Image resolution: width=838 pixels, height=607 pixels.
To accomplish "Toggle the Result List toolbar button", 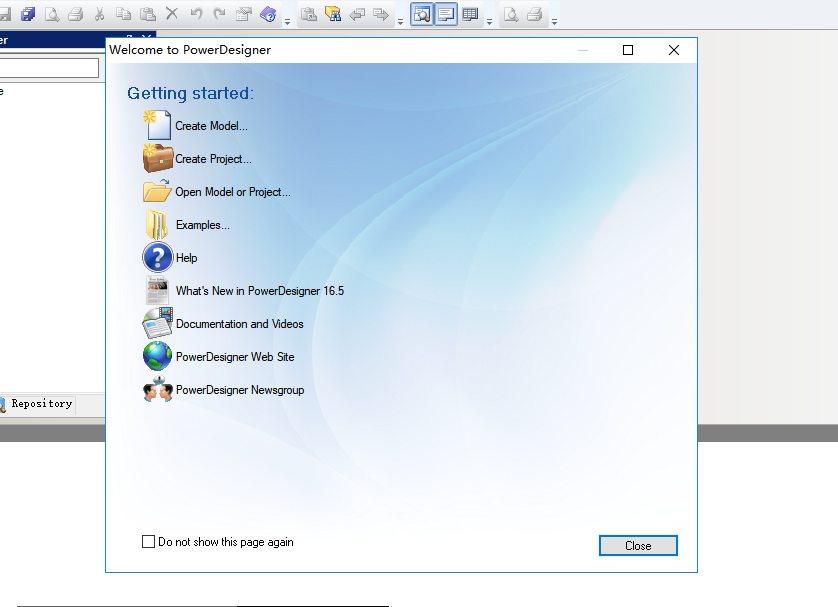I will (470, 14).
